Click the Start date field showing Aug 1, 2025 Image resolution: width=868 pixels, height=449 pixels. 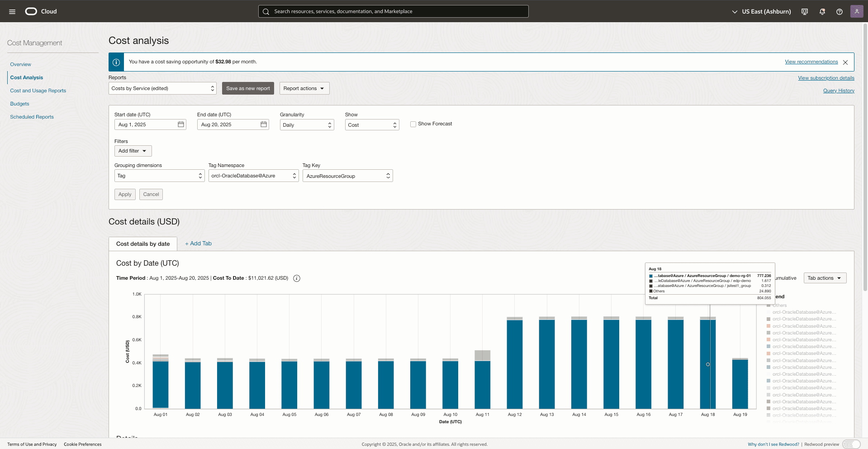(150, 124)
